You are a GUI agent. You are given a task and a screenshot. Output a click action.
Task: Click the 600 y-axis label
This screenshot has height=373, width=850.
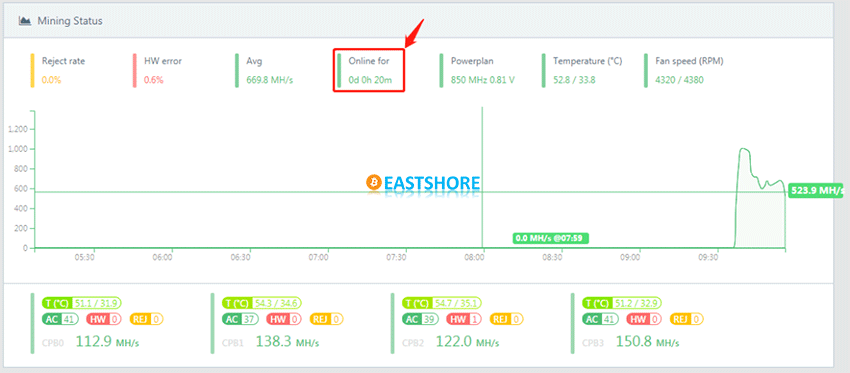pos(22,189)
